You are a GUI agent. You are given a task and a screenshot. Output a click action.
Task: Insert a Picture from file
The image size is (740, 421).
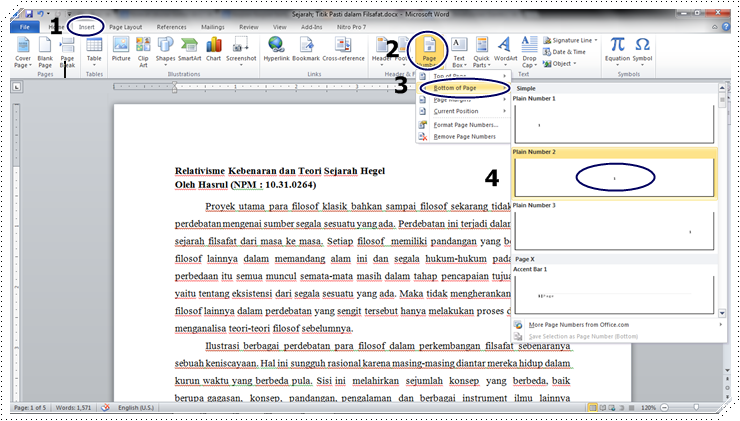(x=121, y=50)
